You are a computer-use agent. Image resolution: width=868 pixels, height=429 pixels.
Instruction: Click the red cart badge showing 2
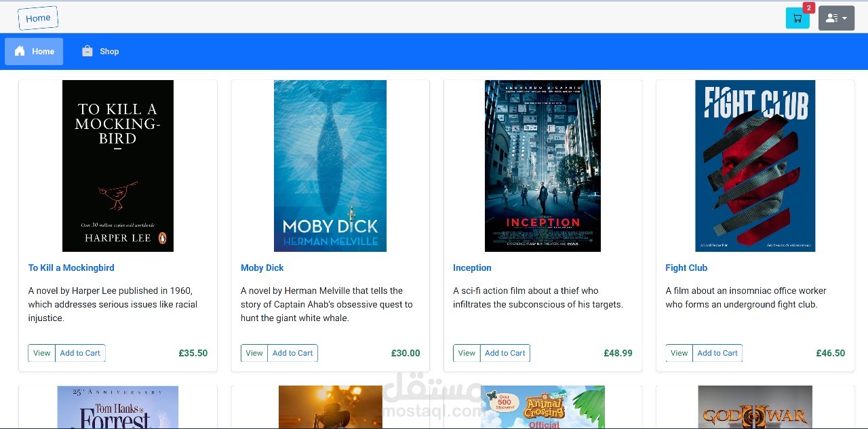coord(808,8)
